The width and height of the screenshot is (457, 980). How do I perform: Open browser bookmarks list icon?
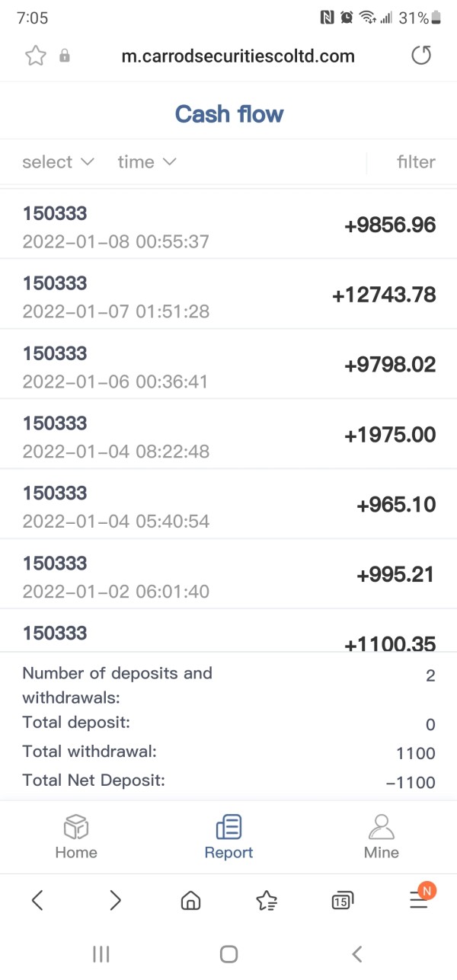tap(267, 901)
